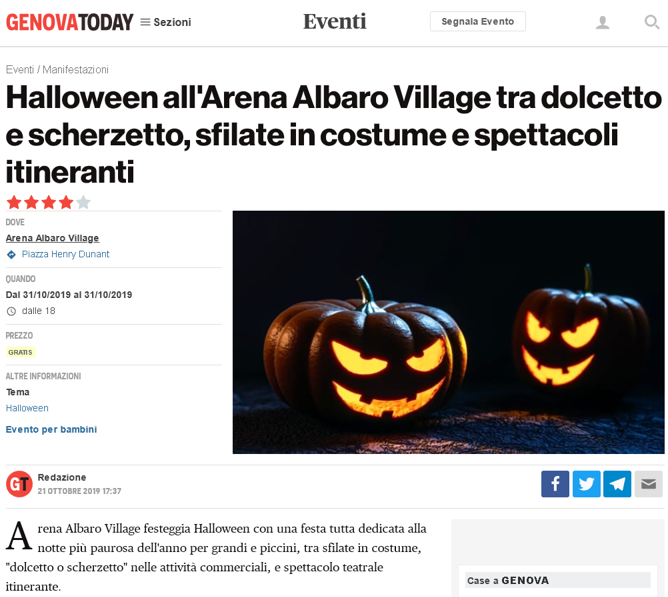Share article via Telegram
The height and width of the screenshot is (597, 668).
[x=617, y=484]
